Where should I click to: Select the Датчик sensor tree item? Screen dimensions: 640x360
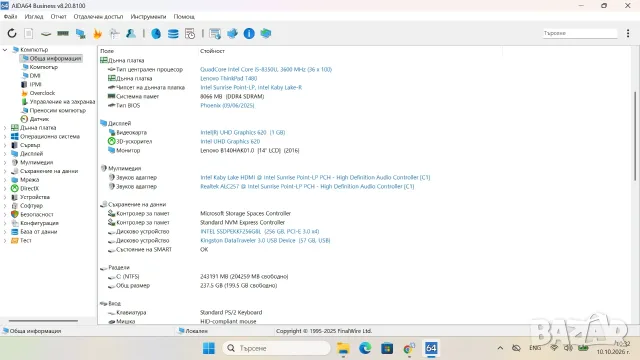(39, 119)
